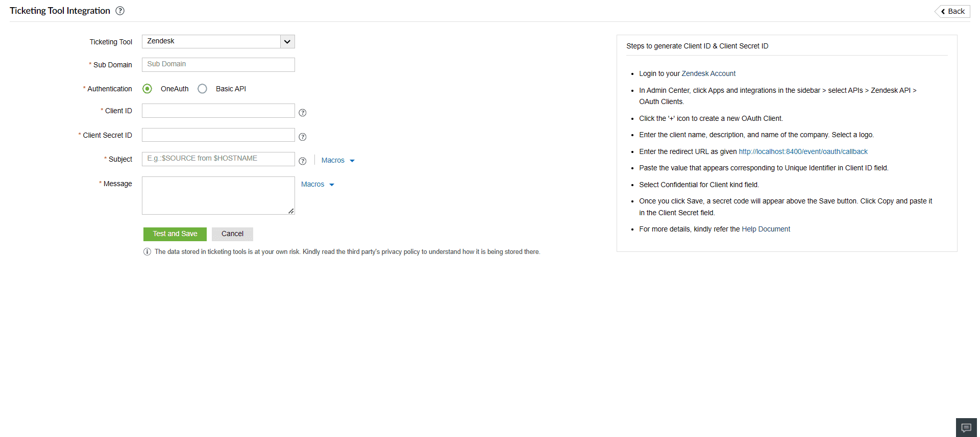Open the Ticketing Tool dropdown showing Zendesk

click(218, 41)
